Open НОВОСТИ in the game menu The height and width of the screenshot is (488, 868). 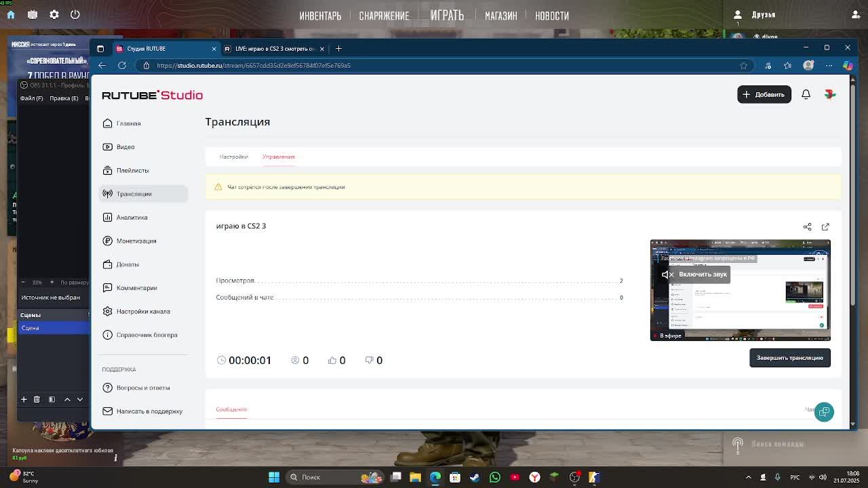click(552, 16)
